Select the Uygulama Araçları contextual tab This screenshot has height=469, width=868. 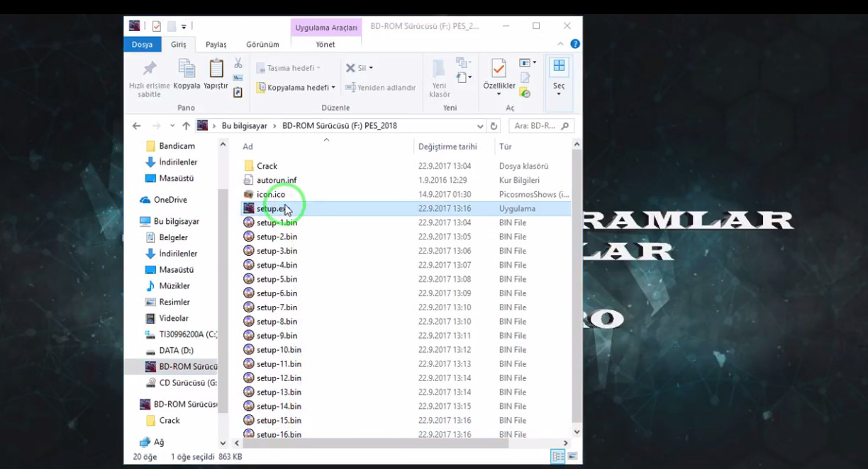tap(326, 28)
